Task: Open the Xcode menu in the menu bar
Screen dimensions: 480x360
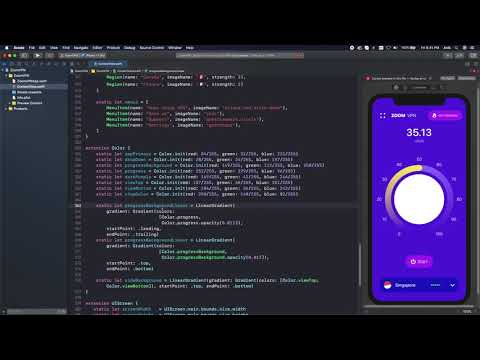Action: point(19,48)
